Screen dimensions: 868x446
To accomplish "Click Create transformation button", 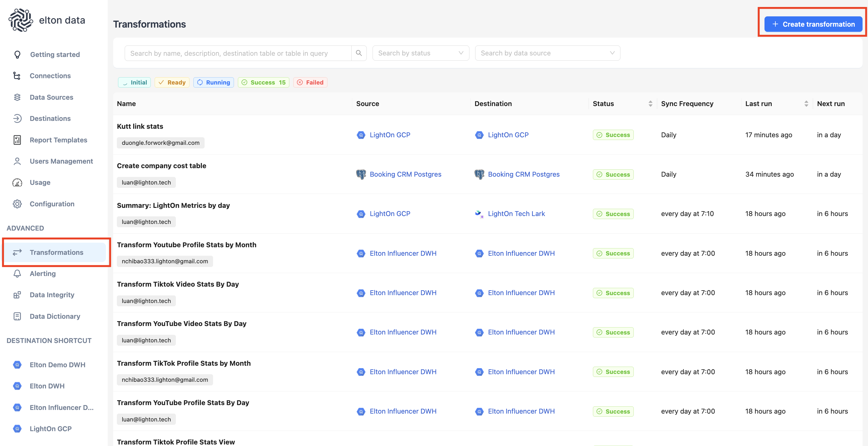I will [x=813, y=24].
